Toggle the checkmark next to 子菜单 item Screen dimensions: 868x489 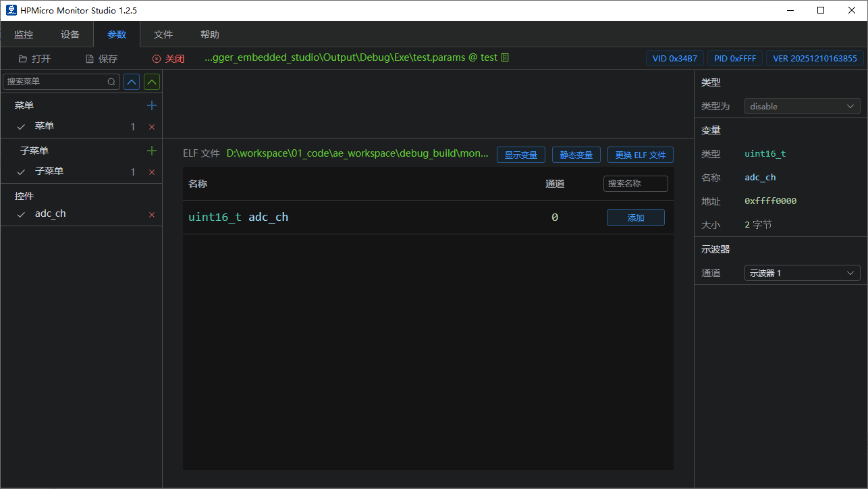point(21,172)
